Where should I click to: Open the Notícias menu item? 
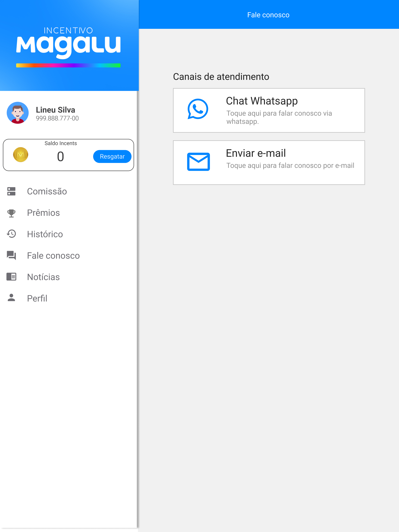[x=68, y=277]
